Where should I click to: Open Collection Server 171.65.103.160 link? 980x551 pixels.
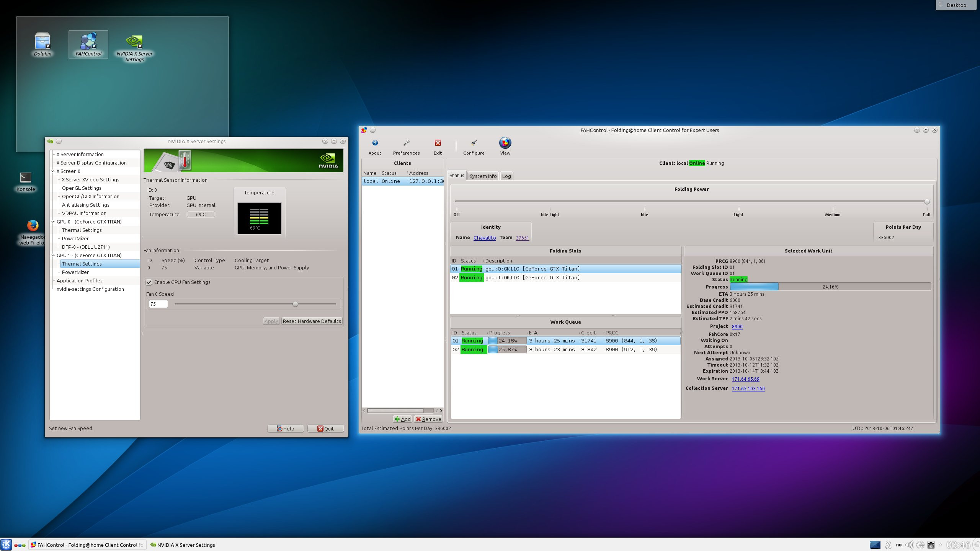tap(748, 388)
